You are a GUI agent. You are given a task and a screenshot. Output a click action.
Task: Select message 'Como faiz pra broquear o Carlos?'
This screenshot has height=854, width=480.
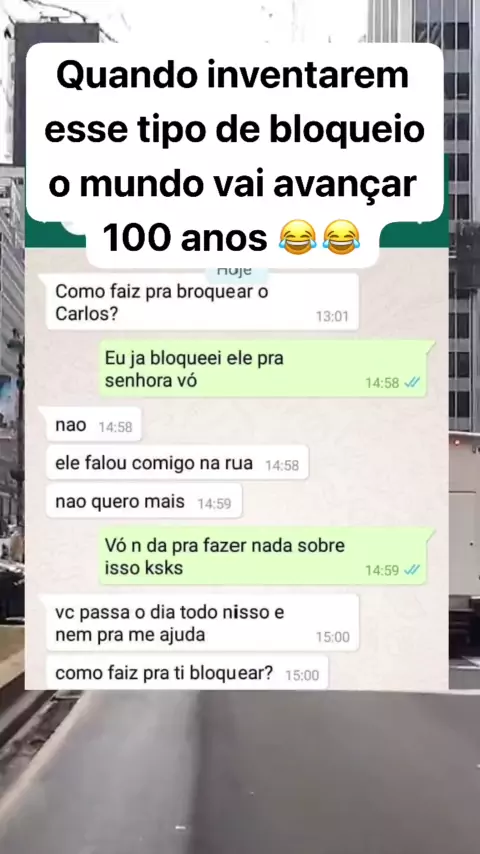tap(202, 302)
